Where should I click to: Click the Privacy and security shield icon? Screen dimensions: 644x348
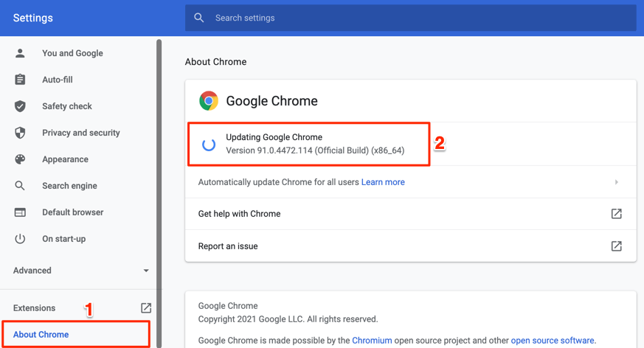(x=20, y=133)
